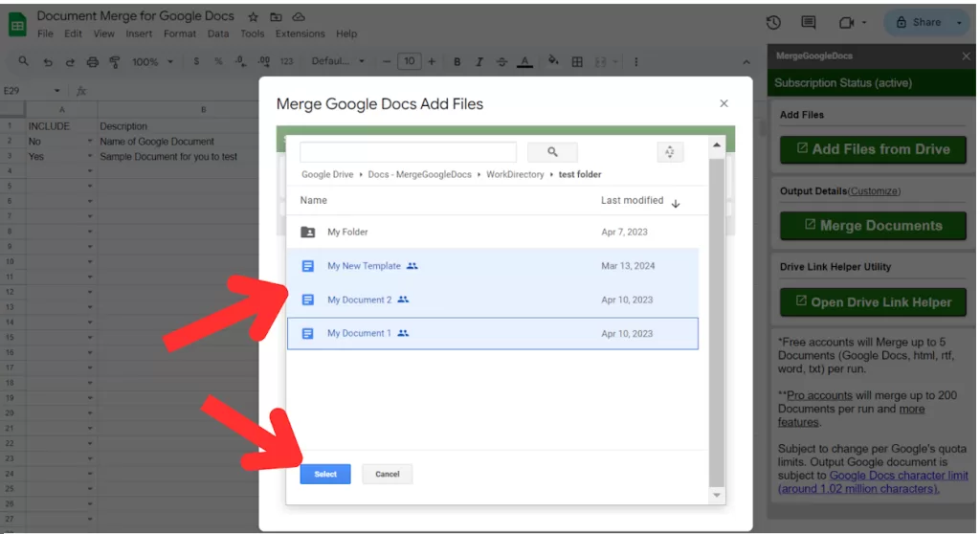Click the text color button in toolbar

524,62
